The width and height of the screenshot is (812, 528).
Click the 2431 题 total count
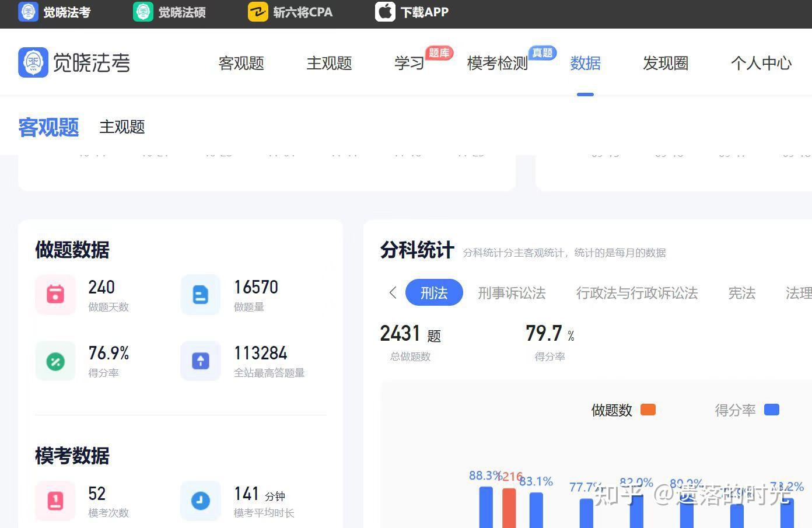coord(411,334)
